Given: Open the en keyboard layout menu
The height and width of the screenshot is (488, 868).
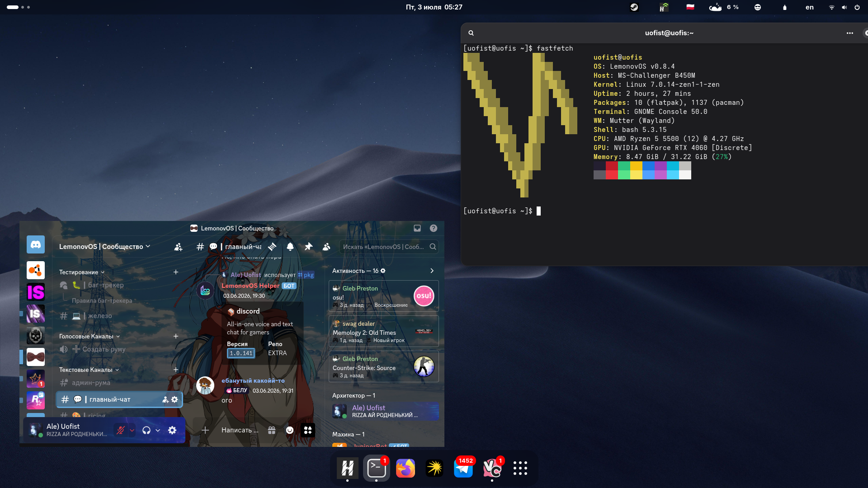Looking at the screenshot, I should pos(810,7).
